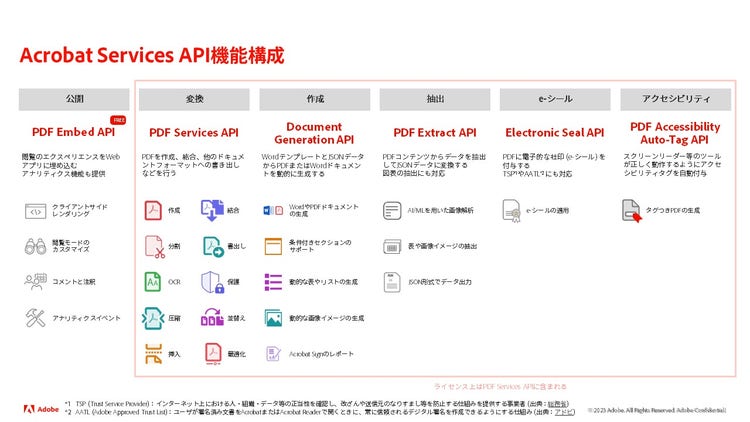Click the binoculars icon for viewing mode customization
The image size is (750, 422).
(35, 246)
